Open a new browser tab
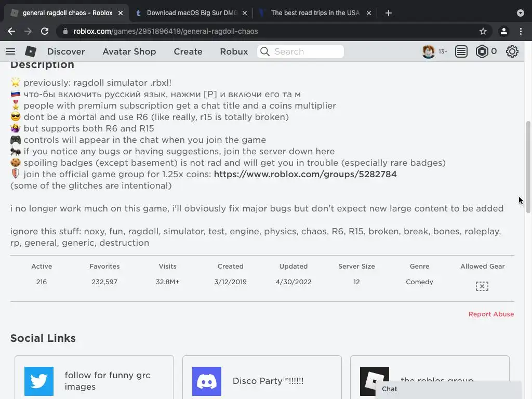The width and height of the screenshot is (532, 399). click(x=389, y=13)
